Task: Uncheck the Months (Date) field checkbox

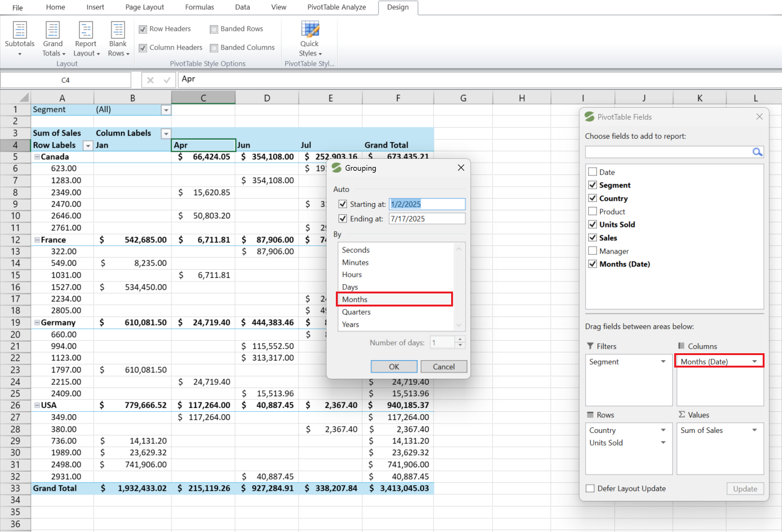Action: pyautogui.click(x=593, y=264)
